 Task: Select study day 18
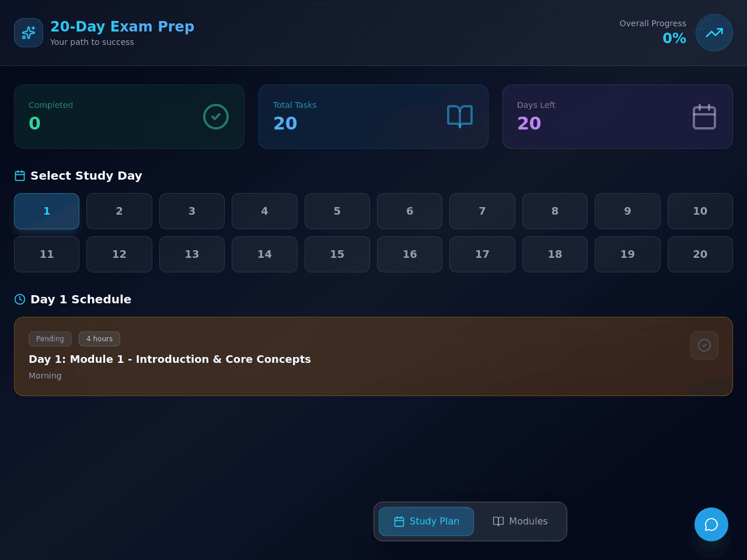click(555, 254)
